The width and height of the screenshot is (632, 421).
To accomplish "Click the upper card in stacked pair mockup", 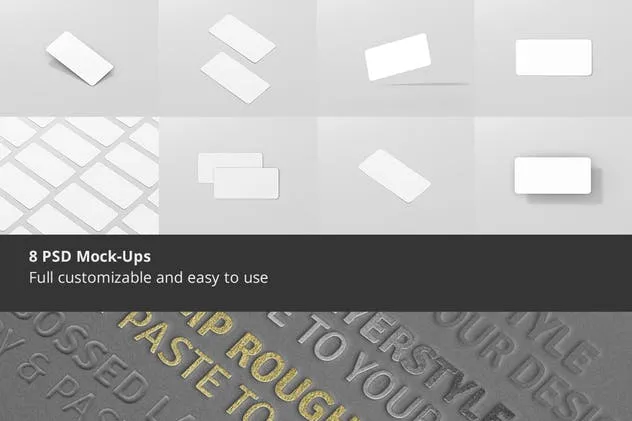I will 242,38.
